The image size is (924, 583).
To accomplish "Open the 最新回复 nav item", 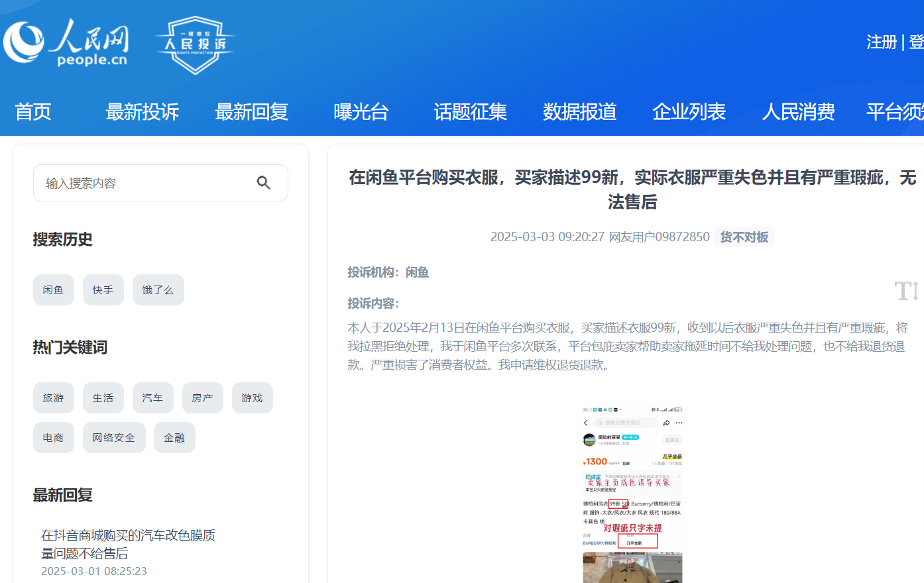I will click(x=252, y=112).
